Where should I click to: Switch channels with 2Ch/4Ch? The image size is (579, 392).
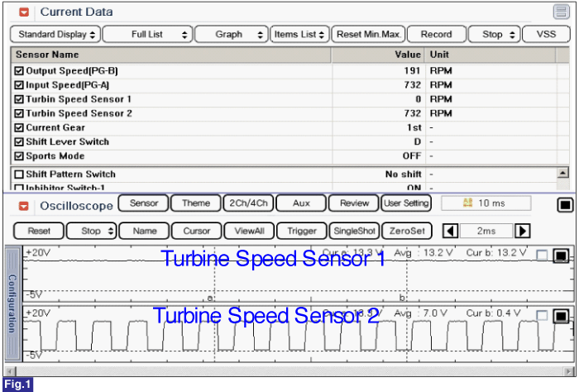(x=248, y=203)
